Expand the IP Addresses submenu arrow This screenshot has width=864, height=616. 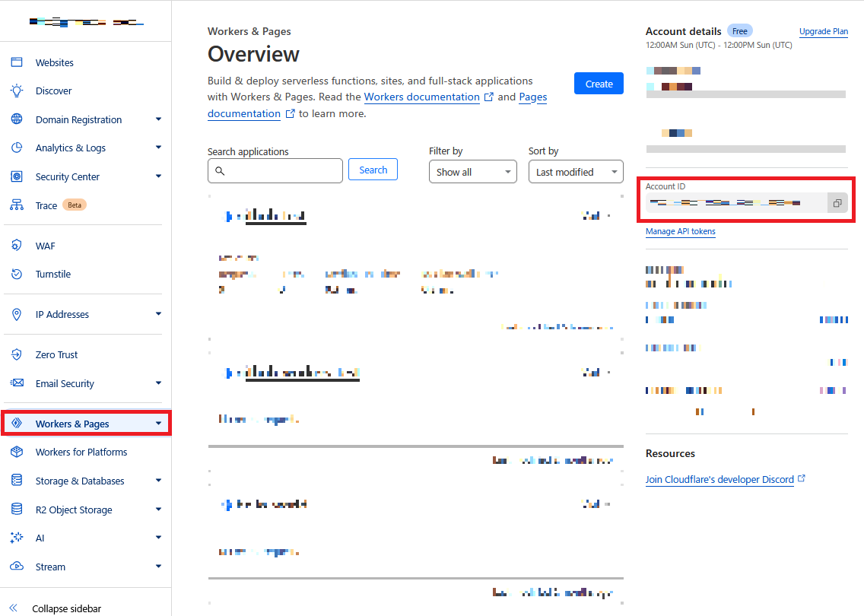click(x=159, y=314)
